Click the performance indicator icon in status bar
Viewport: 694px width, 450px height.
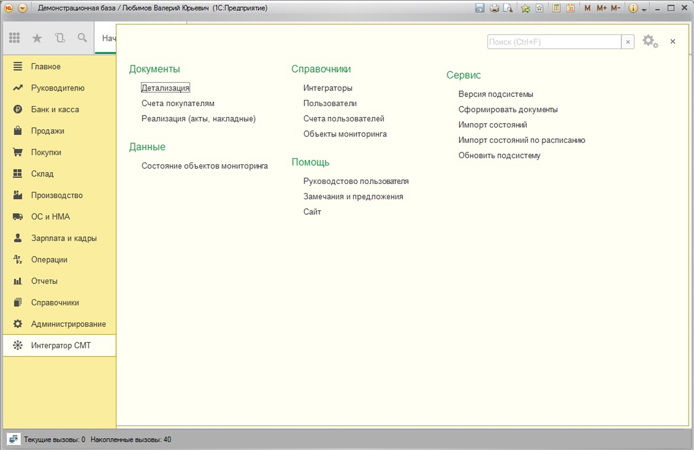click(13, 439)
